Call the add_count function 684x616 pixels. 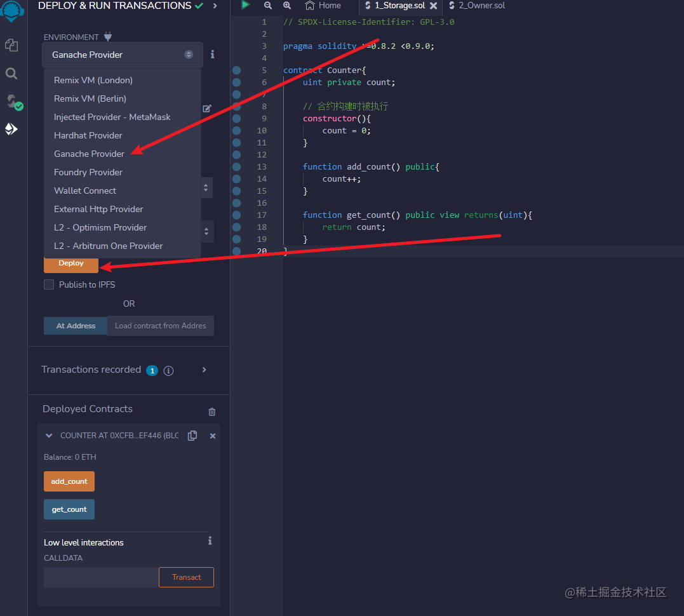pos(69,481)
